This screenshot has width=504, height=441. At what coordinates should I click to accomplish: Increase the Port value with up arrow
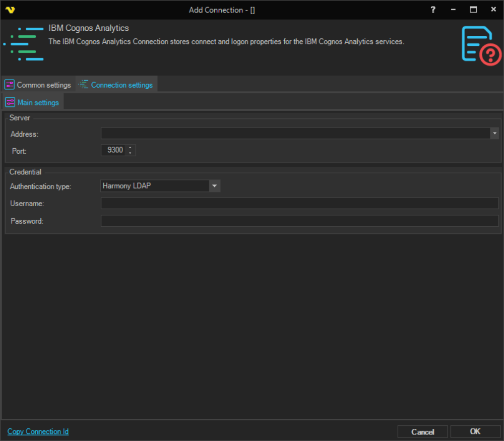[131, 148]
